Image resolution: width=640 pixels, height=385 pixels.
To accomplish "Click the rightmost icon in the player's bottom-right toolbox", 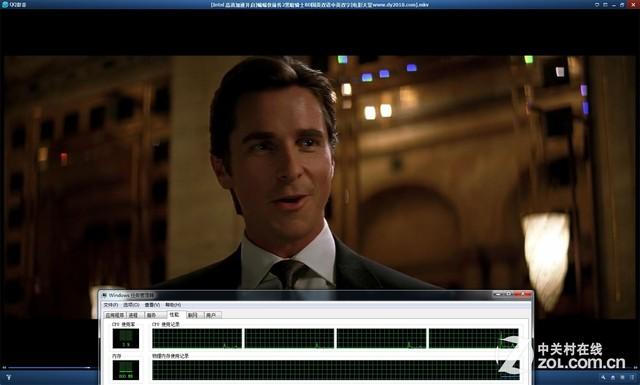I will point(632,377).
